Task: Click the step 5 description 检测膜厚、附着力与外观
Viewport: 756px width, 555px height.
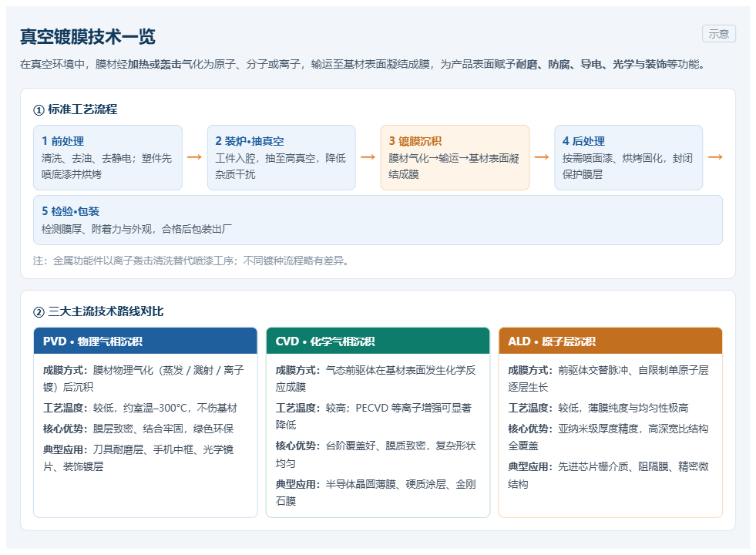Action: (136, 229)
